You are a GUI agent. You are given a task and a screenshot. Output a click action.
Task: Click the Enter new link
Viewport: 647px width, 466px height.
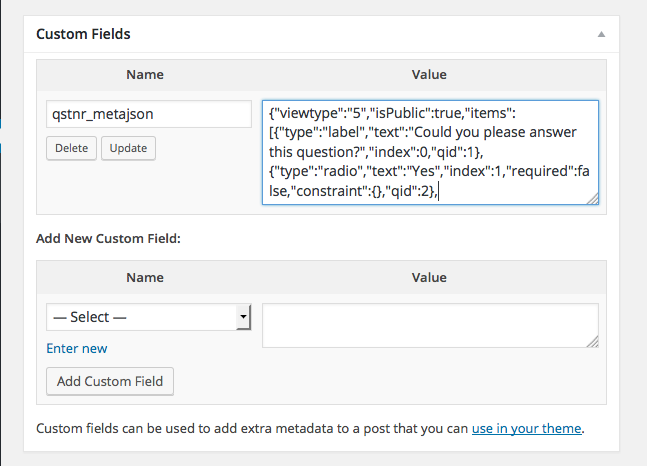coord(77,348)
